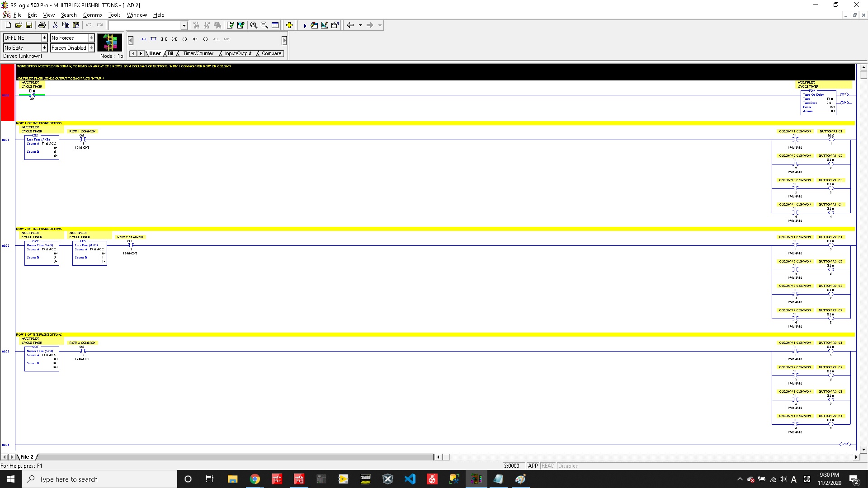
Task: Insert a new rung instruction
Action: (x=143, y=39)
